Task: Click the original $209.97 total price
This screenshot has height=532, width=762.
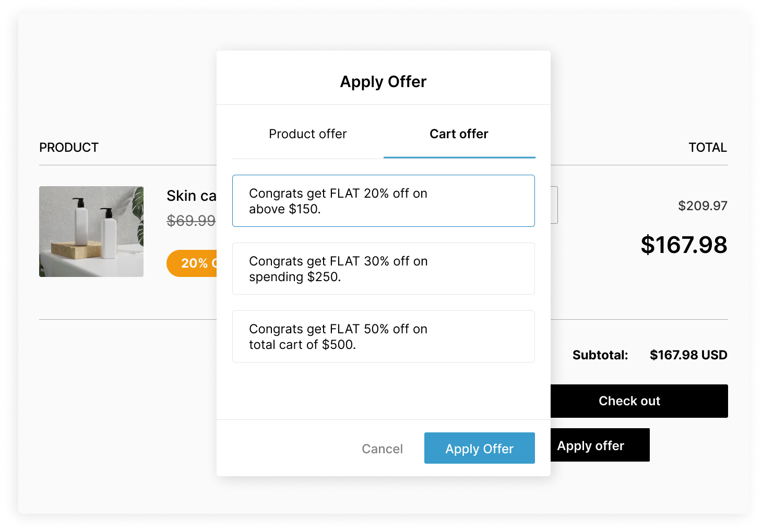Action: pos(703,206)
